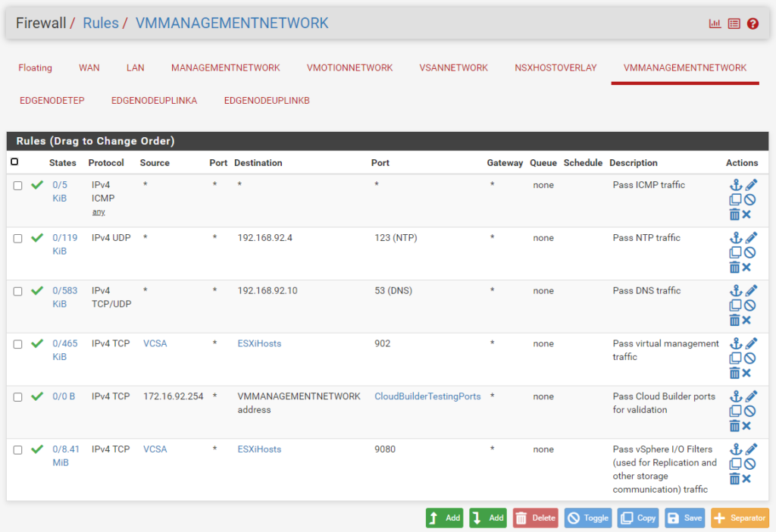This screenshot has width=776, height=532.
Task: Check the Pass ICMP traffic rule checkbox
Action: pos(17,186)
